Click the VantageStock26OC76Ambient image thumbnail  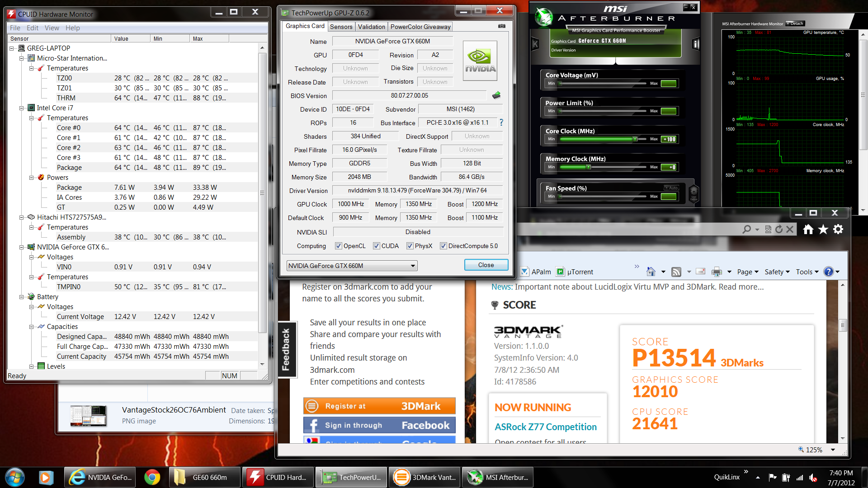pyautogui.click(x=88, y=416)
